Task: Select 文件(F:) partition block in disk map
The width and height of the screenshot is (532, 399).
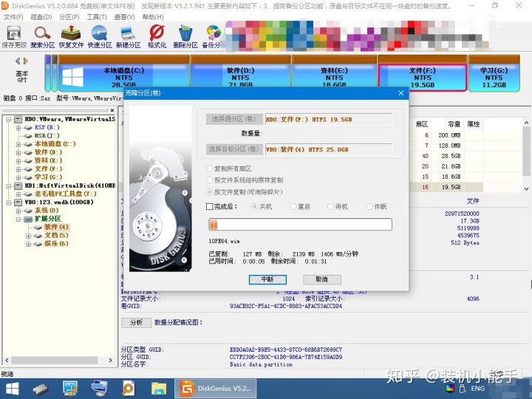Action: coord(423,74)
